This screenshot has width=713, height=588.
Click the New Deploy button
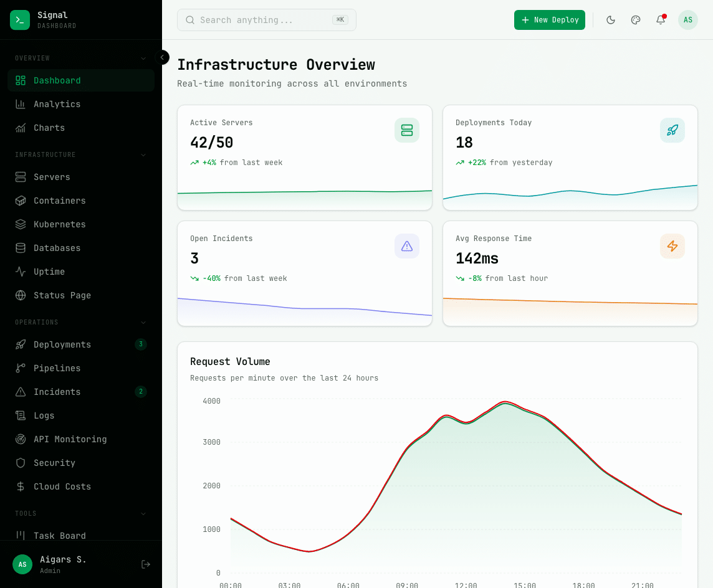click(549, 20)
